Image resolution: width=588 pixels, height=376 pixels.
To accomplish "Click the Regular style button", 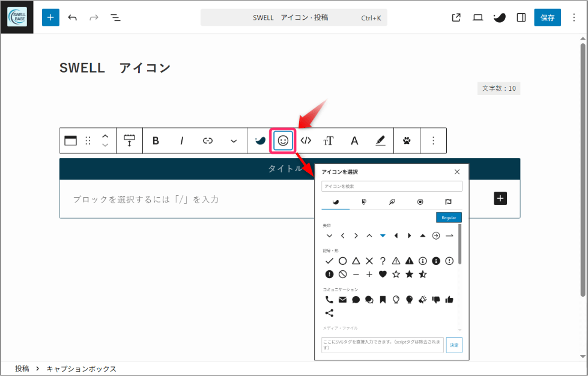I will click(449, 217).
